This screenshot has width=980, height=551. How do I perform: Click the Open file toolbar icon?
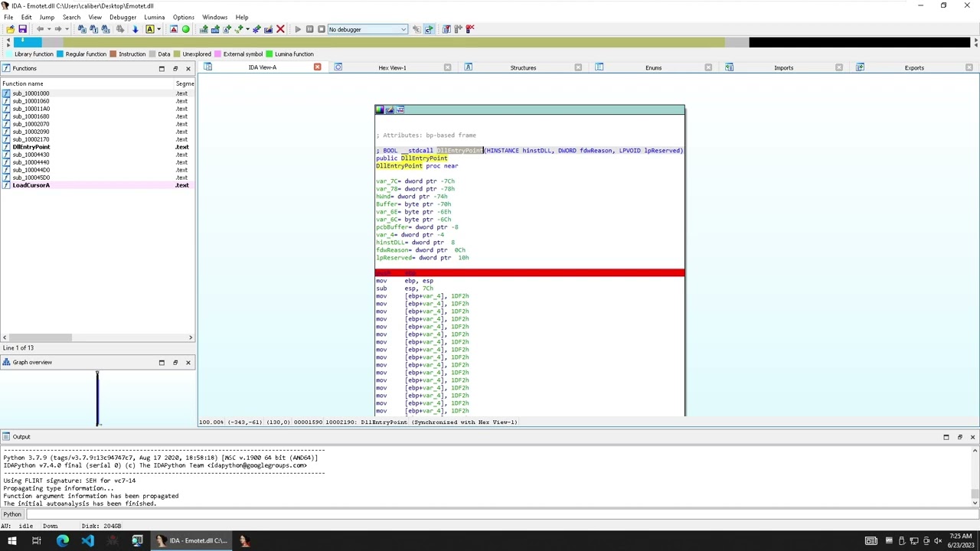coord(10,29)
